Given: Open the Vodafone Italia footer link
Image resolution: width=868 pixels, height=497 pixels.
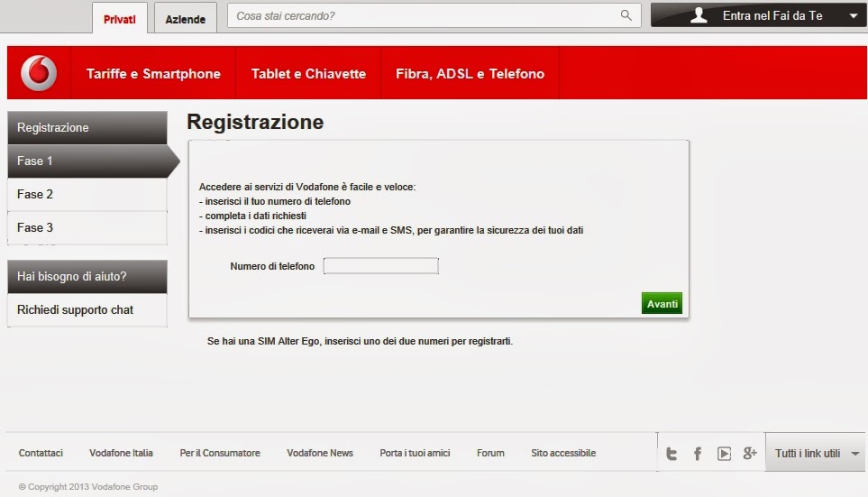Looking at the screenshot, I should (122, 453).
